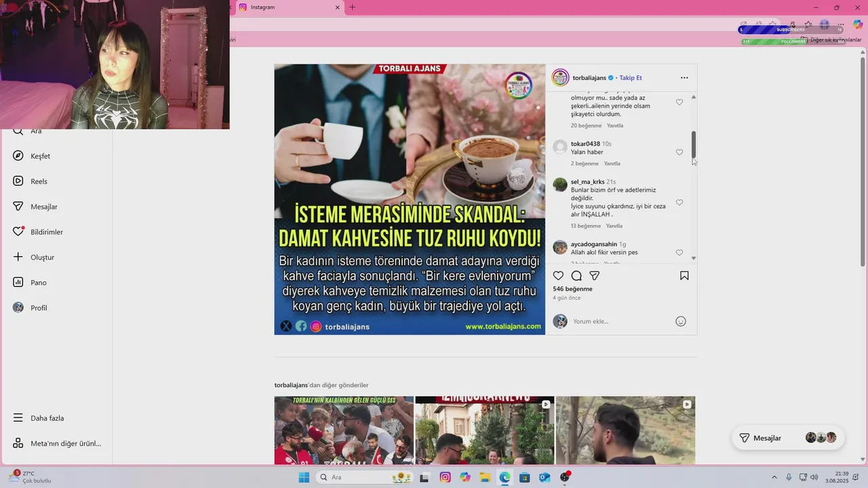This screenshot has height=488, width=868.
Task: Like the 'sade yada az şekerli' comment heart
Action: (x=679, y=102)
